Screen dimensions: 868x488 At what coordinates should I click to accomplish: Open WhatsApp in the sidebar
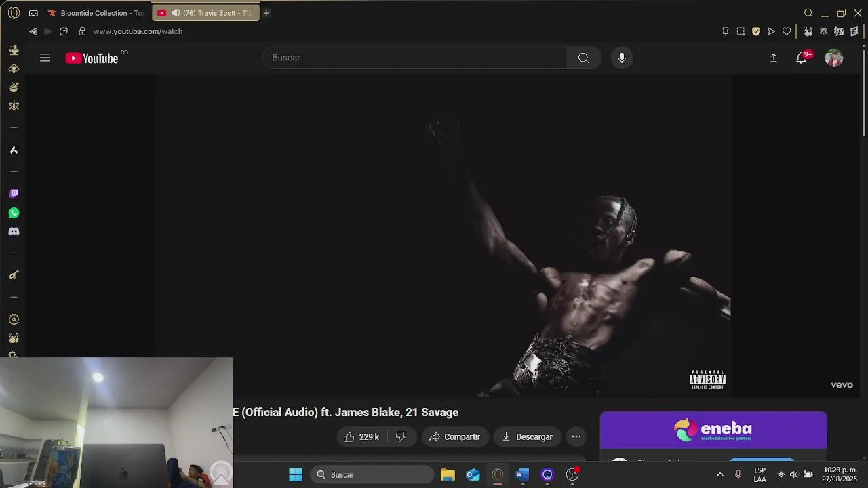pos(14,213)
